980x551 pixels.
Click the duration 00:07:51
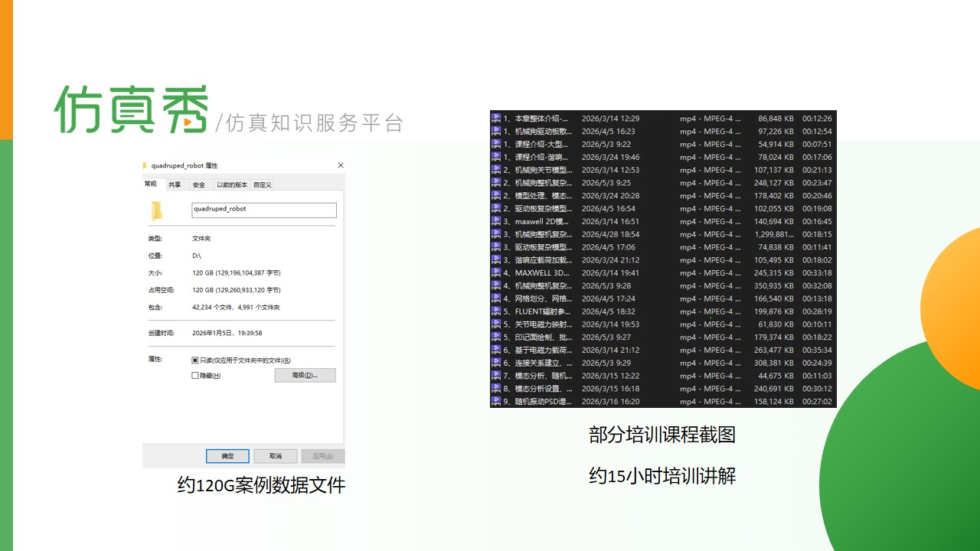point(817,144)
